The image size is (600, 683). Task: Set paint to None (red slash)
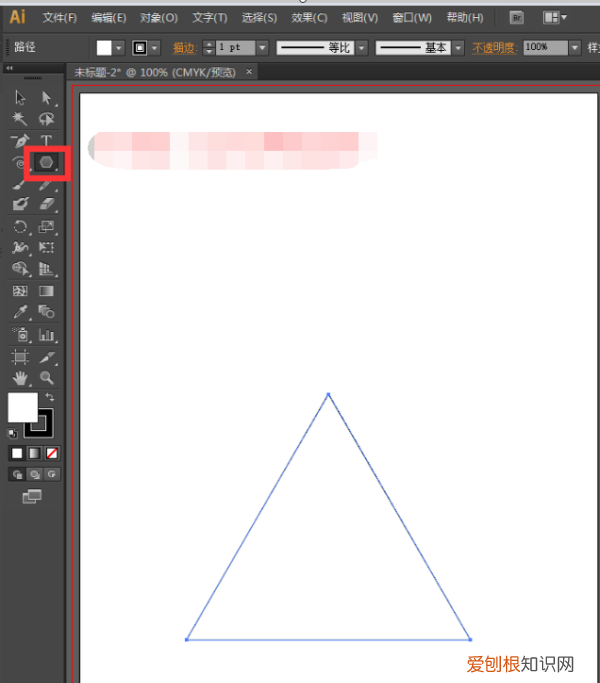click(52, 453)
